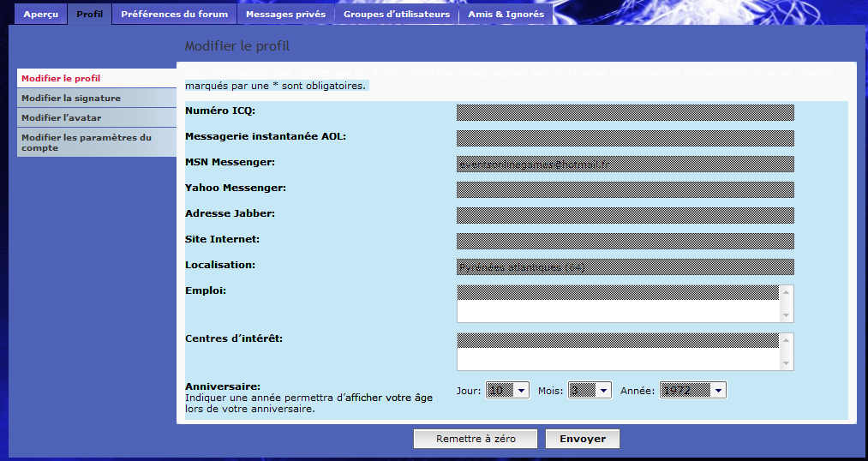Open Amis & Ignorés tab
Screen dimensions: 868x461
506,15
